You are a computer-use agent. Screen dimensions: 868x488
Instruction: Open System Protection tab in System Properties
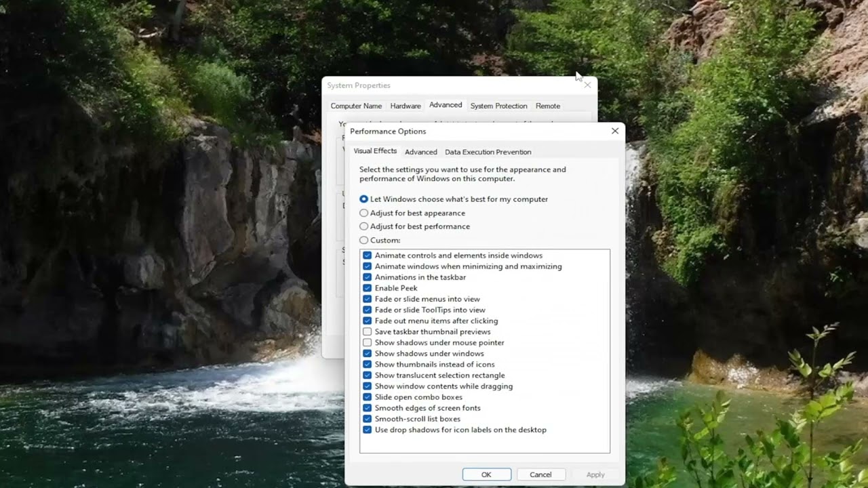498,106
